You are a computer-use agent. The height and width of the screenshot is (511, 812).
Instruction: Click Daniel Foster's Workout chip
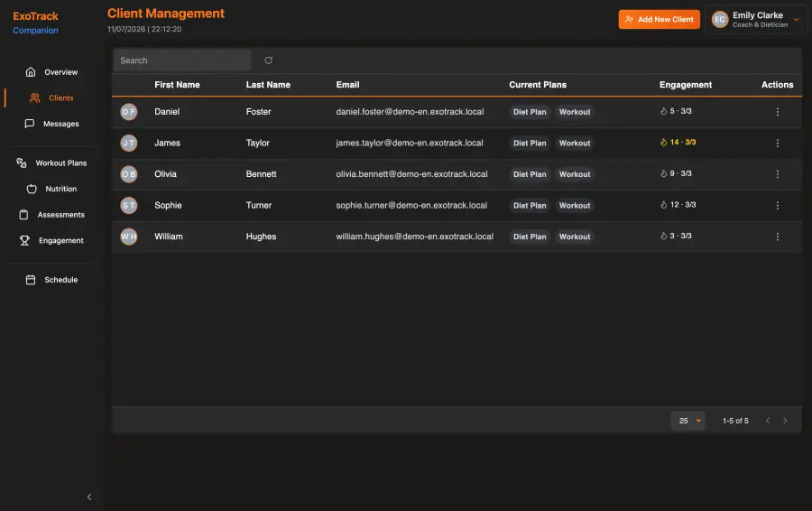(575, 112)
